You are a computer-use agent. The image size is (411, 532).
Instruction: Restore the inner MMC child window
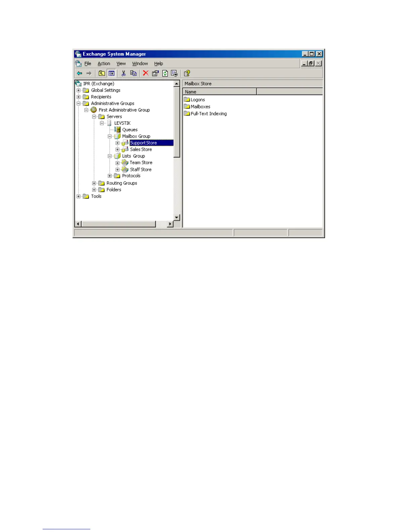pyautogui.click(x=311, y=63)
